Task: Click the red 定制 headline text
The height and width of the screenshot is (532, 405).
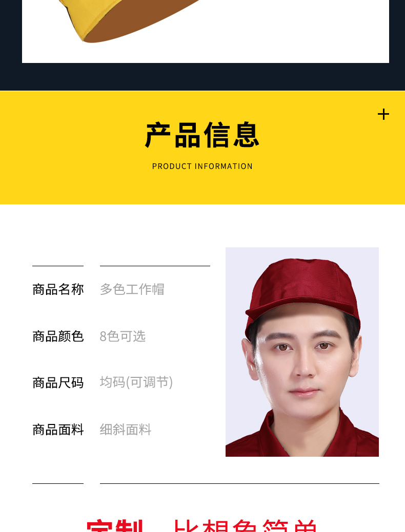Action: [115, 525]
